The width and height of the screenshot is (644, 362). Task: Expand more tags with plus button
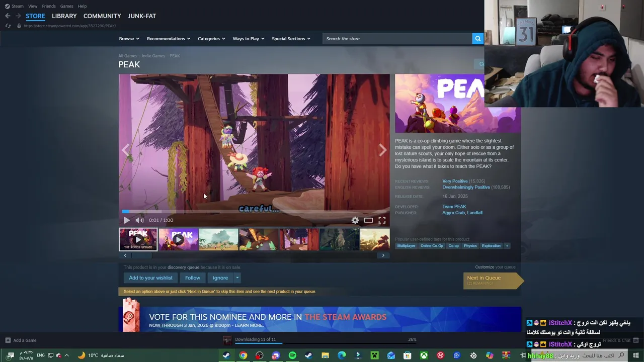coord(507,246)
